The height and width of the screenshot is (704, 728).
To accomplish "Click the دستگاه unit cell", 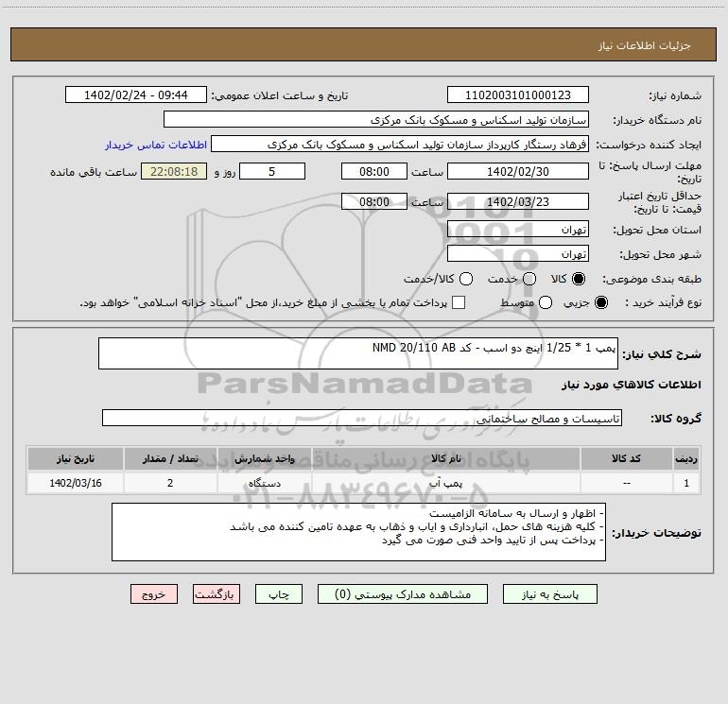I will point(264,483).
